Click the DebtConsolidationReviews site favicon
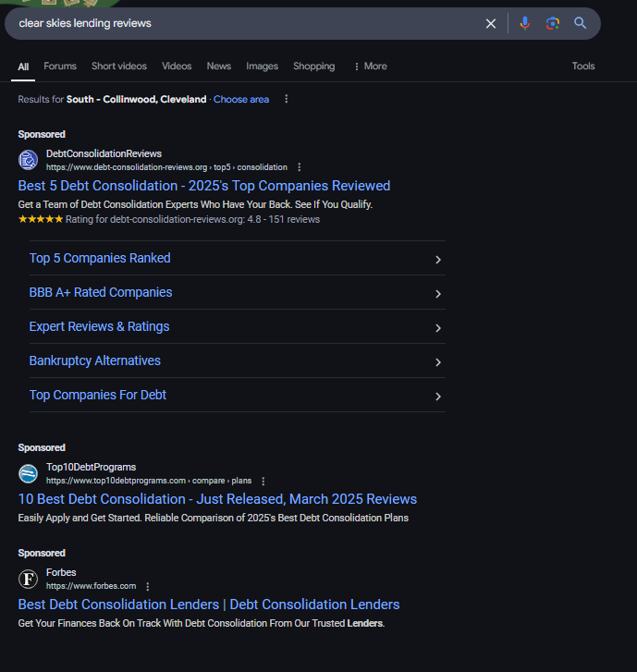Screen dimensions: 637x672 point(29,160)
